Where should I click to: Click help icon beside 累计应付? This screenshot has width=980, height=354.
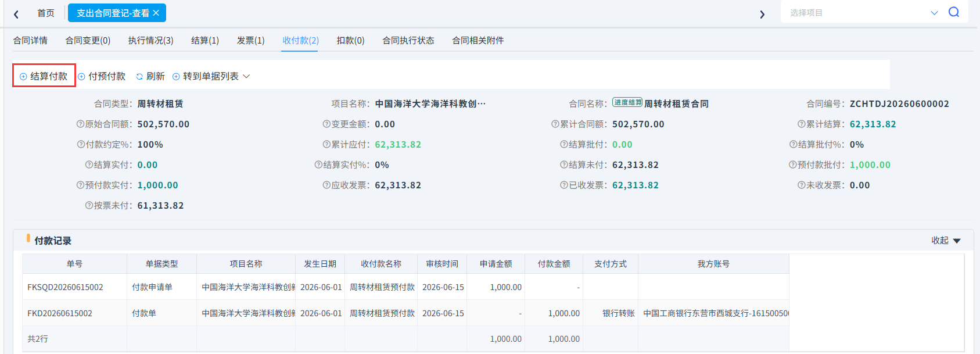[326, 145]
